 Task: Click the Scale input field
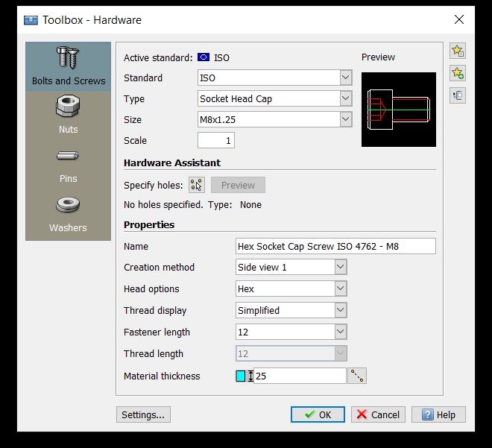216,140
